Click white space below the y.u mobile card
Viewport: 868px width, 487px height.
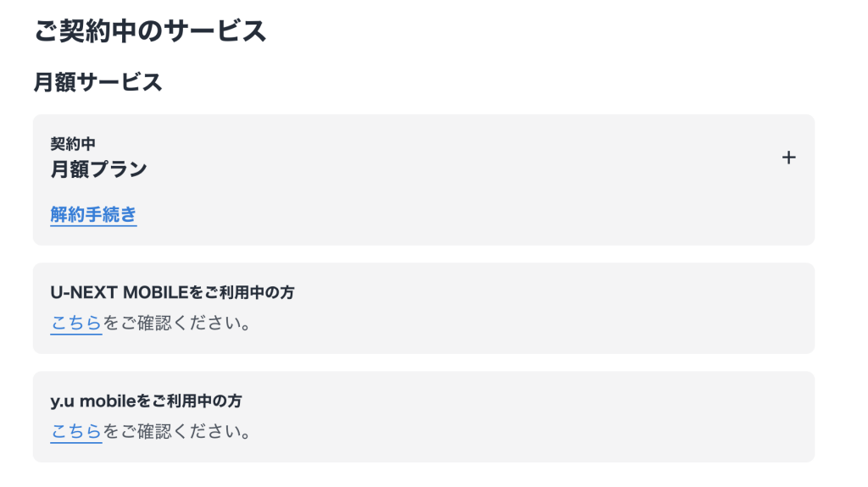(x=424, y=475)
